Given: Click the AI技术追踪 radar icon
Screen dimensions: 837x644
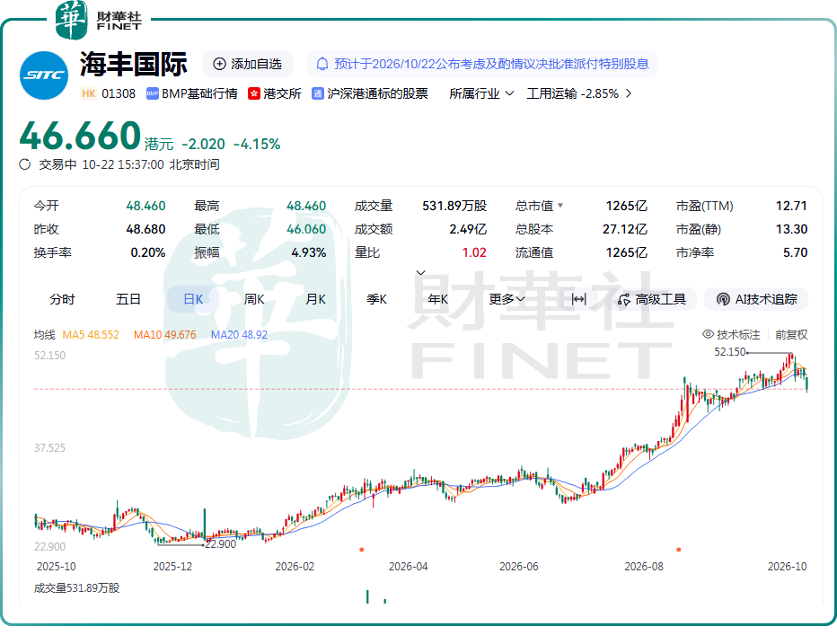Looking at the screenshot, I should (723, 300).
